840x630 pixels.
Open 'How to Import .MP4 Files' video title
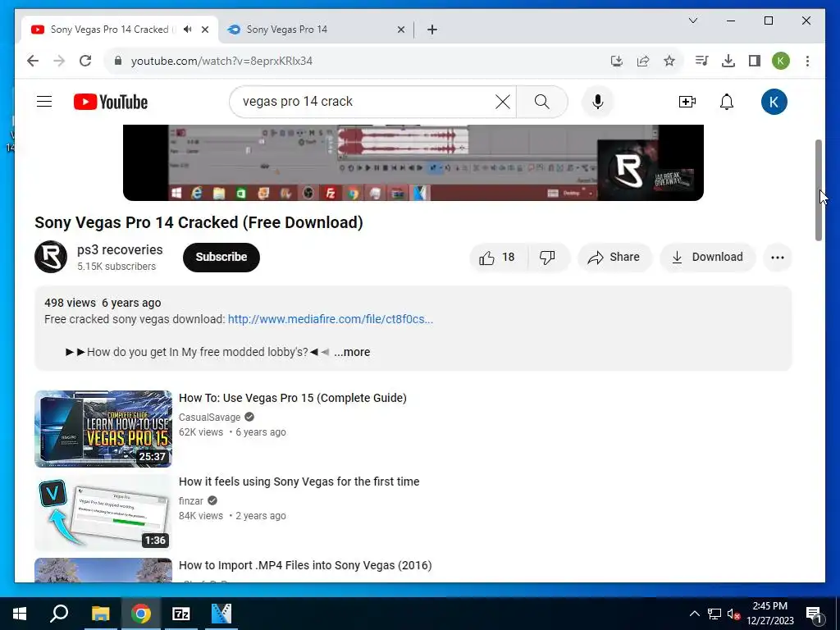coord(305,565)
